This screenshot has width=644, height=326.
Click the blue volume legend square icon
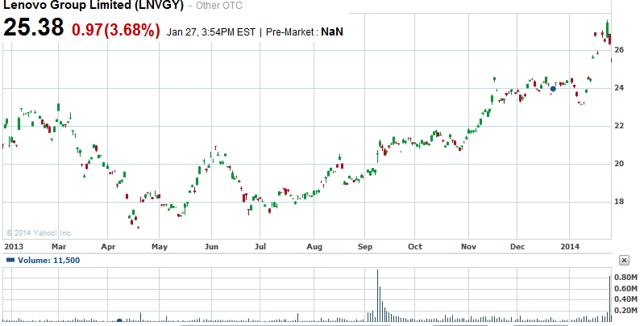(x=9, y=260)
